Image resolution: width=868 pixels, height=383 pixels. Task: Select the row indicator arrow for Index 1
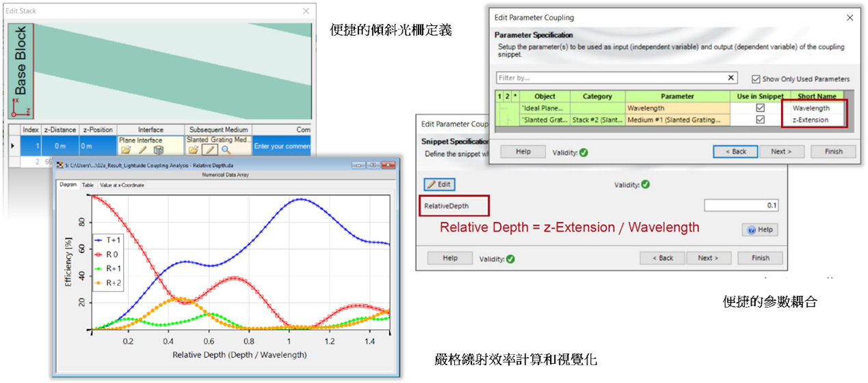[12, 146]
